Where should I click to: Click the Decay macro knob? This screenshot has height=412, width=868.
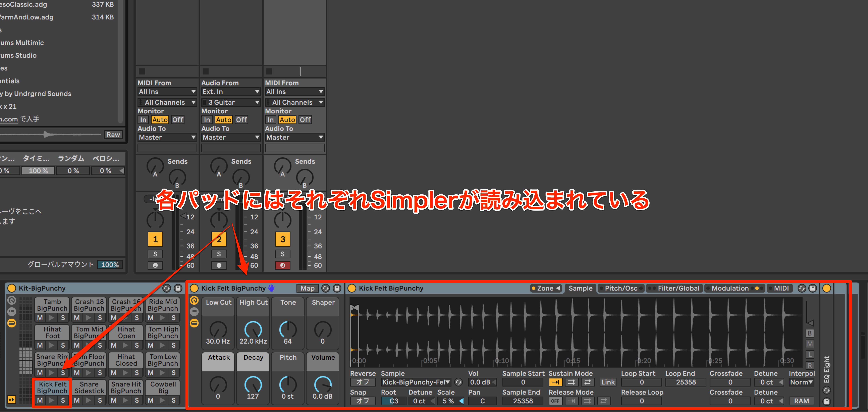tap(253, 384)
